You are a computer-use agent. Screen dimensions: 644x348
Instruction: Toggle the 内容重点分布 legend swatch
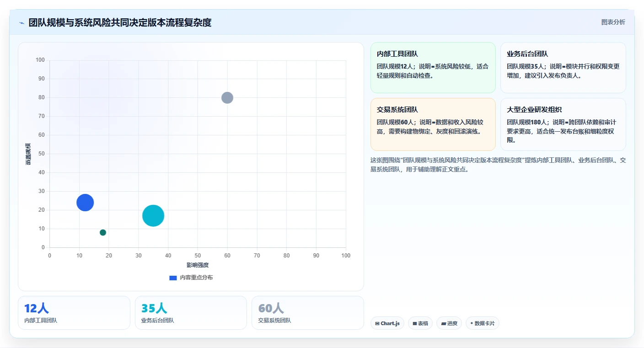click(x=173, y=278)
